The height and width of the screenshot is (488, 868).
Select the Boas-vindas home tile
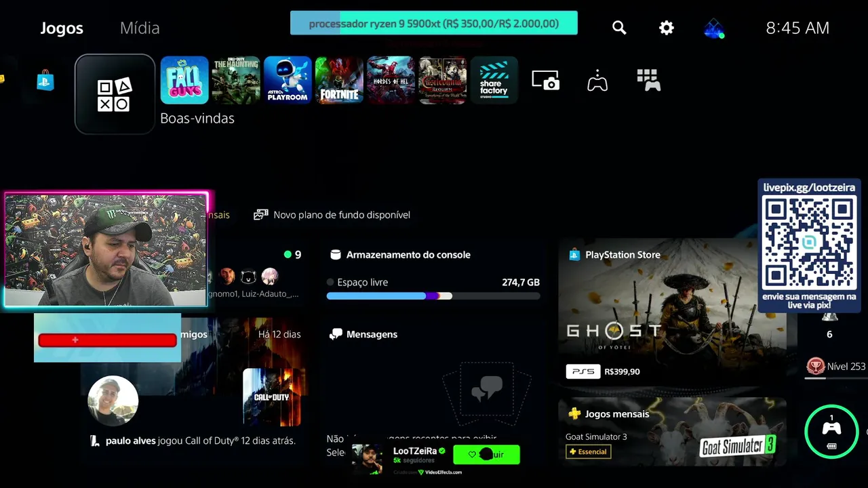pyautogui.click(x=115, y=94)
